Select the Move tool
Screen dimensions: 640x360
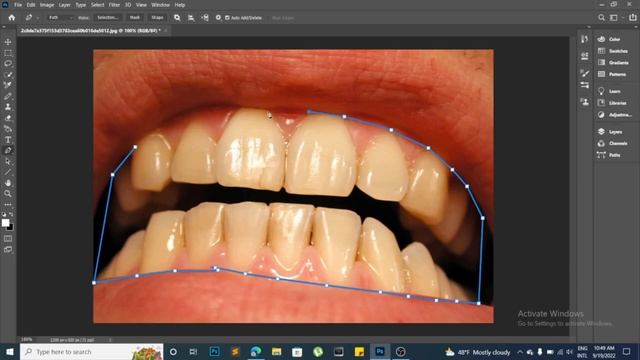coord(8,42)
